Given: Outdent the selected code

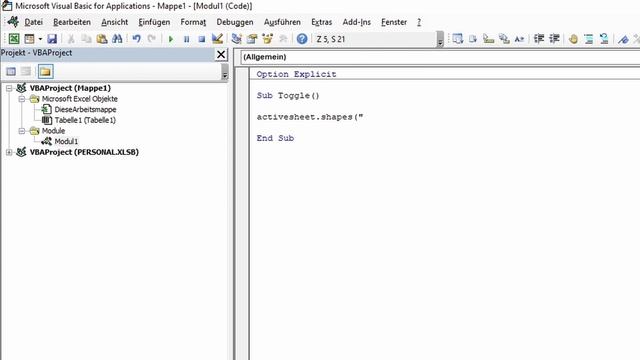Looking at the screenshot, I should point(554,39).
